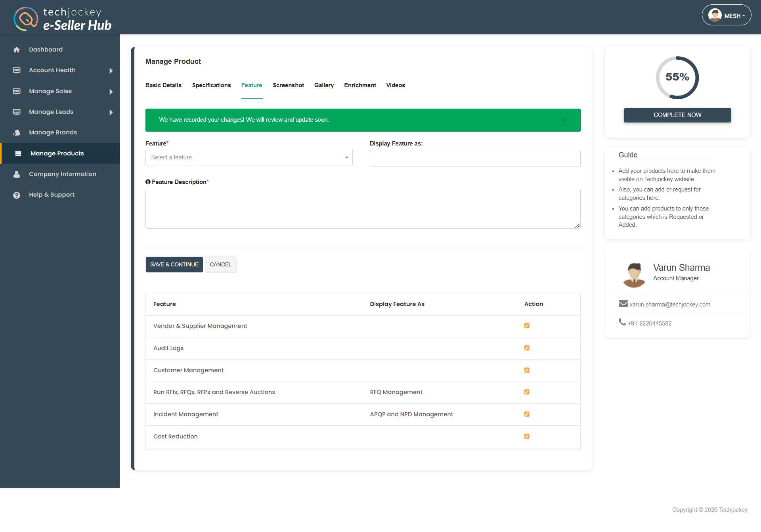The image size is (761, 532).
Task: Open the Select a feature dropdown
Action: (249, 157)
